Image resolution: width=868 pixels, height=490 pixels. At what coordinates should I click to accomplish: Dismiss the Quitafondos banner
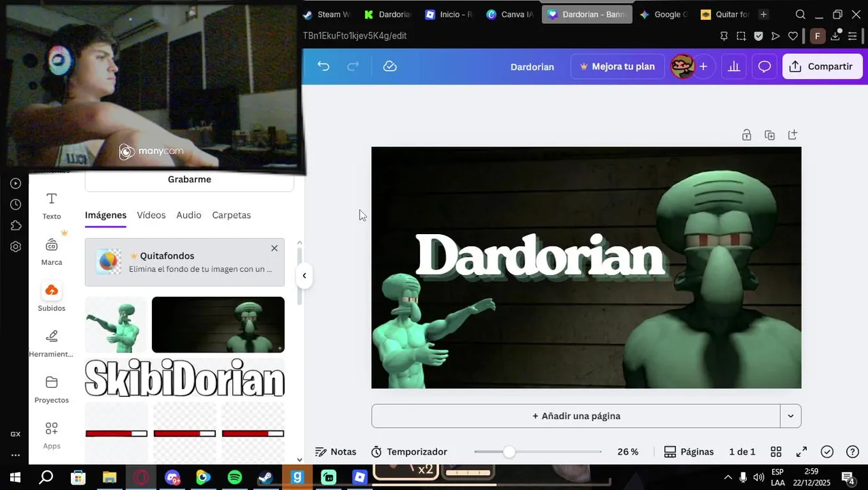274,248
